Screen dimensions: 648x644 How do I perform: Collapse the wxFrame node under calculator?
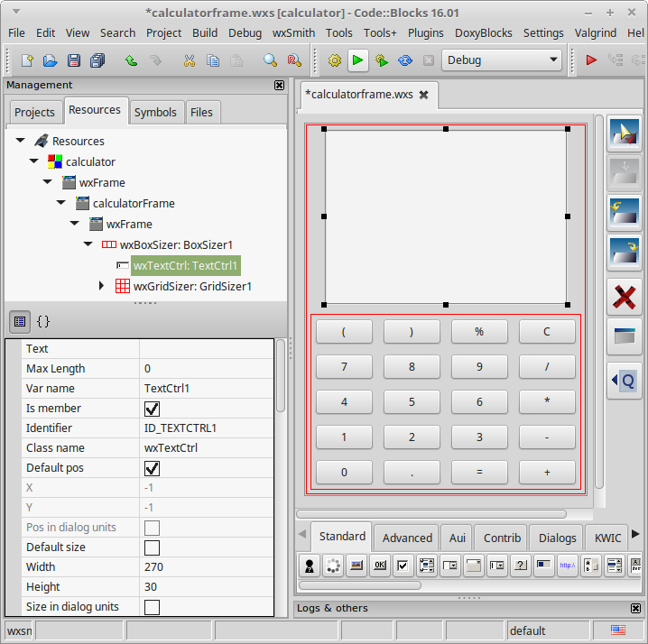pos(48,182)
